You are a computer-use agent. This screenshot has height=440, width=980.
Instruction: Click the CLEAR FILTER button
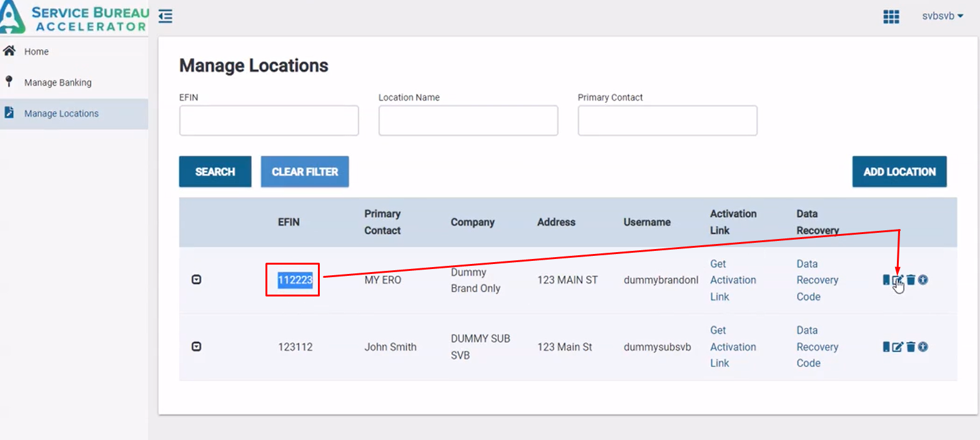click(x=305, y=172)
